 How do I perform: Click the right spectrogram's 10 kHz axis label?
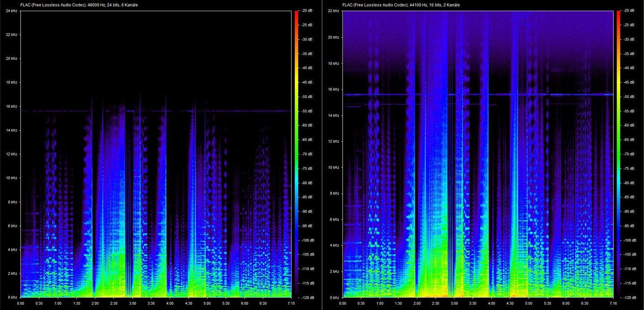(334, 168)
